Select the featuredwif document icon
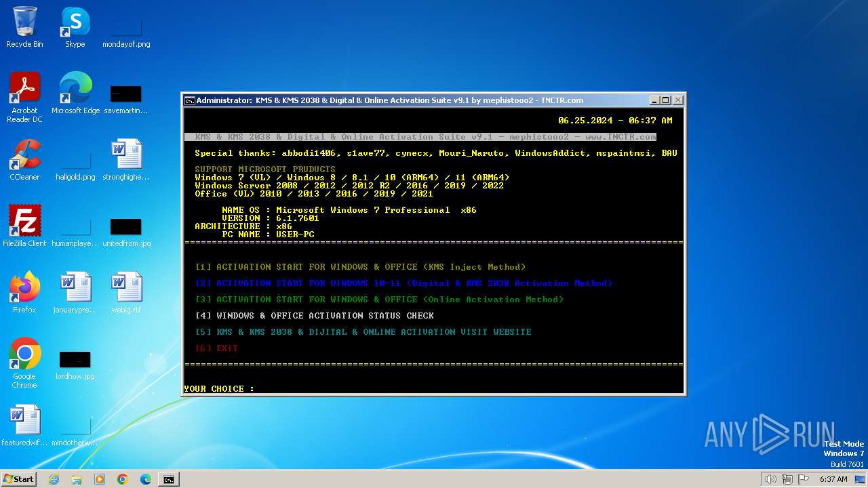 click(x=24, y=425)
